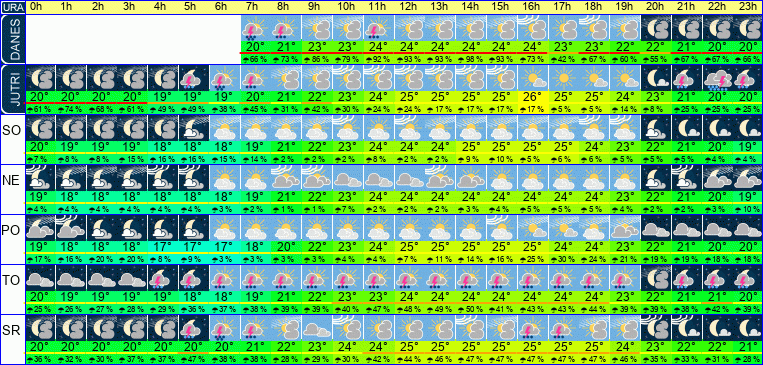
Task: Click NE row 10h overcast cloud icon
Action: pos(347,178)
